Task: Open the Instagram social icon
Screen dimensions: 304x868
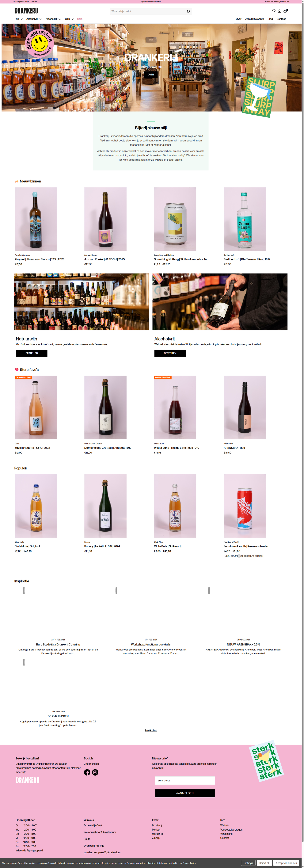Action: point(95,772)
